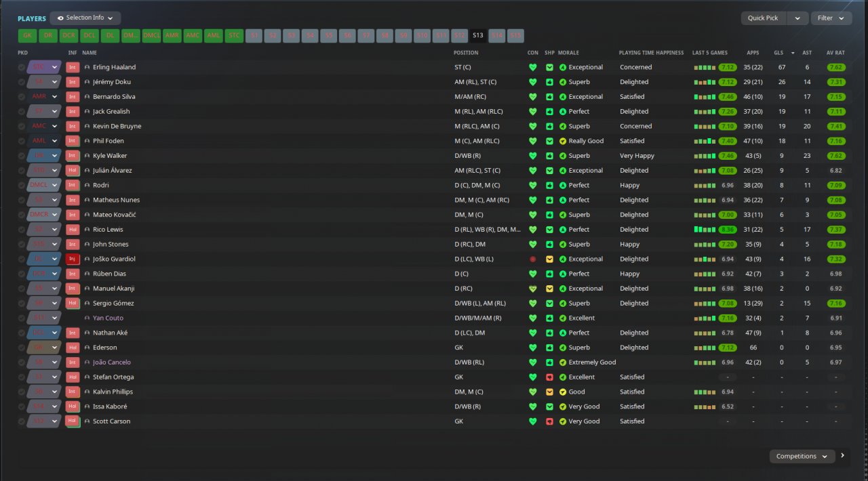Click Jack Grealish's Perfect morale icon
868x481 pixels.
coord(562,111)
